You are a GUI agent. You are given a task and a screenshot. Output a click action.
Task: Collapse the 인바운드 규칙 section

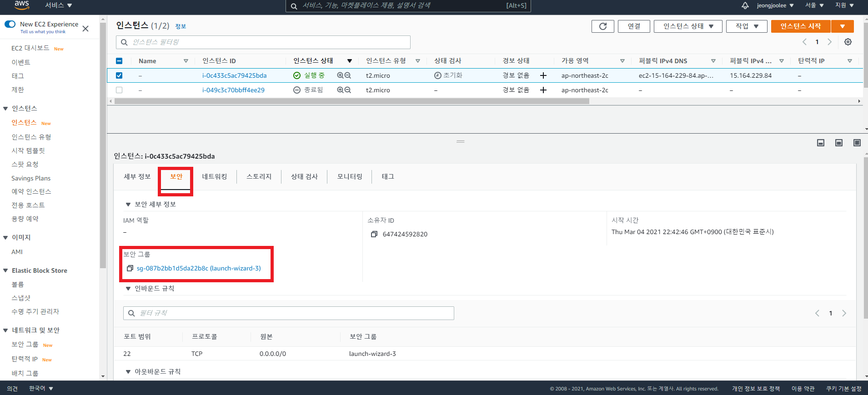pyautogui.click(x=128, y=289)
